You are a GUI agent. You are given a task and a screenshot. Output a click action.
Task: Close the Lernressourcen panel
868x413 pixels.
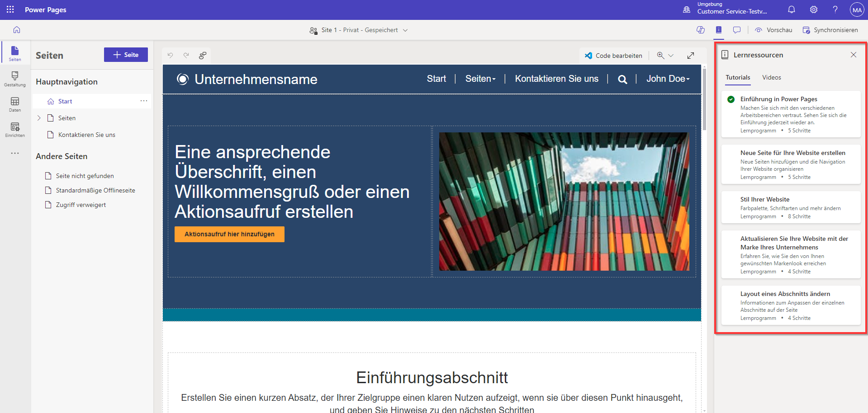tap(854, 55)
